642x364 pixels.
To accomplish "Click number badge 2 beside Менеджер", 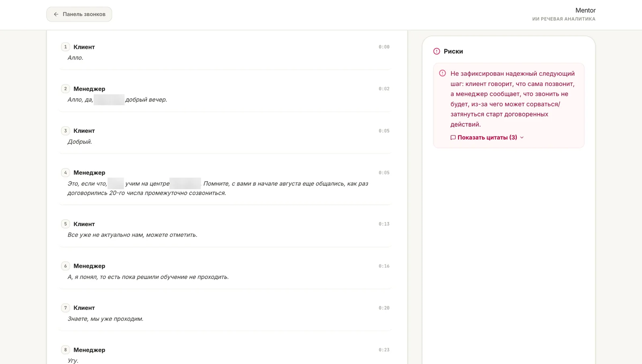I will coord(65,89).
